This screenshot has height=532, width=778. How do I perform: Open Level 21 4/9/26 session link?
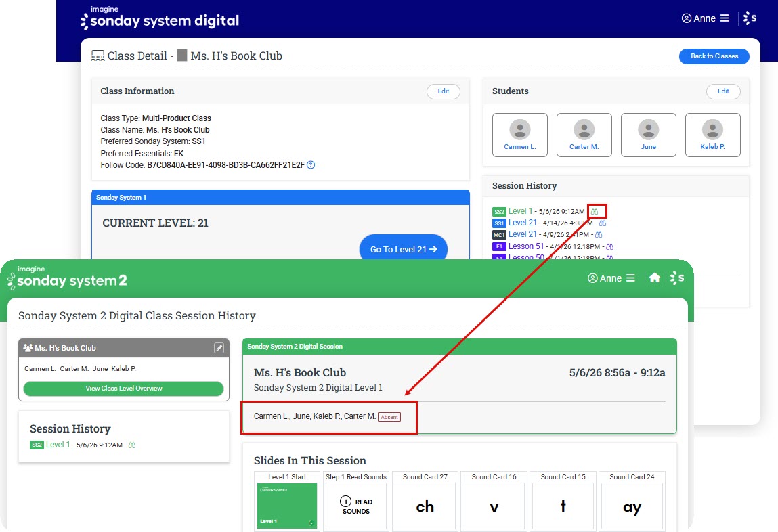[522, 234]
